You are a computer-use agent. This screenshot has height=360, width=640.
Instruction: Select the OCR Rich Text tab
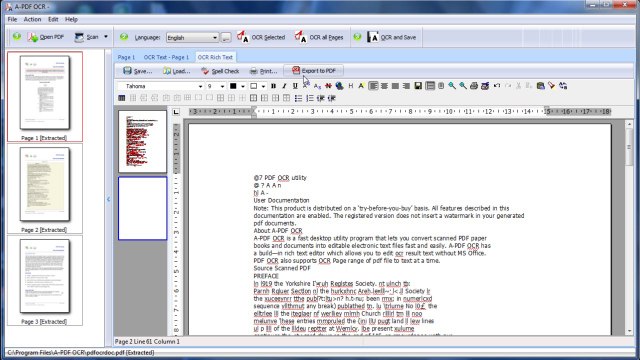coord(215,57)
